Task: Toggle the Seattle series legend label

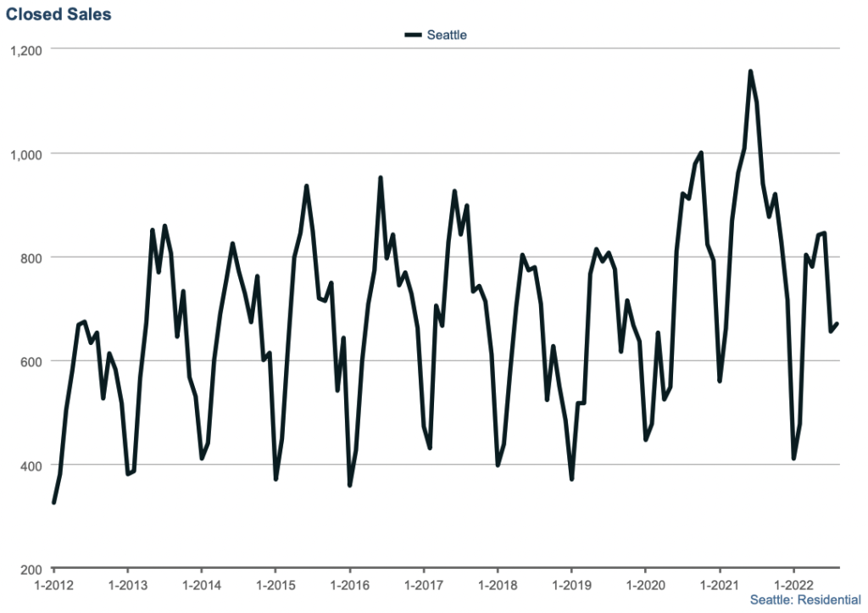Action: 447,35
